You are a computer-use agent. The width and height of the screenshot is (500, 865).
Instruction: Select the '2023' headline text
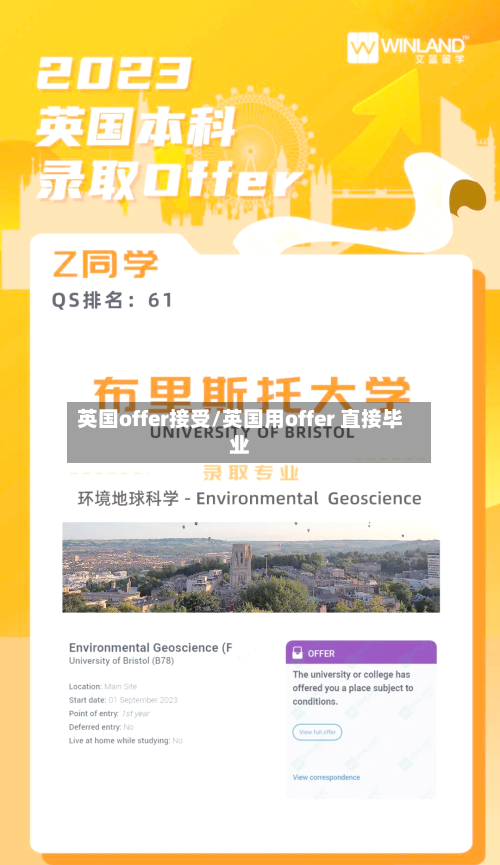pos(114,75)
